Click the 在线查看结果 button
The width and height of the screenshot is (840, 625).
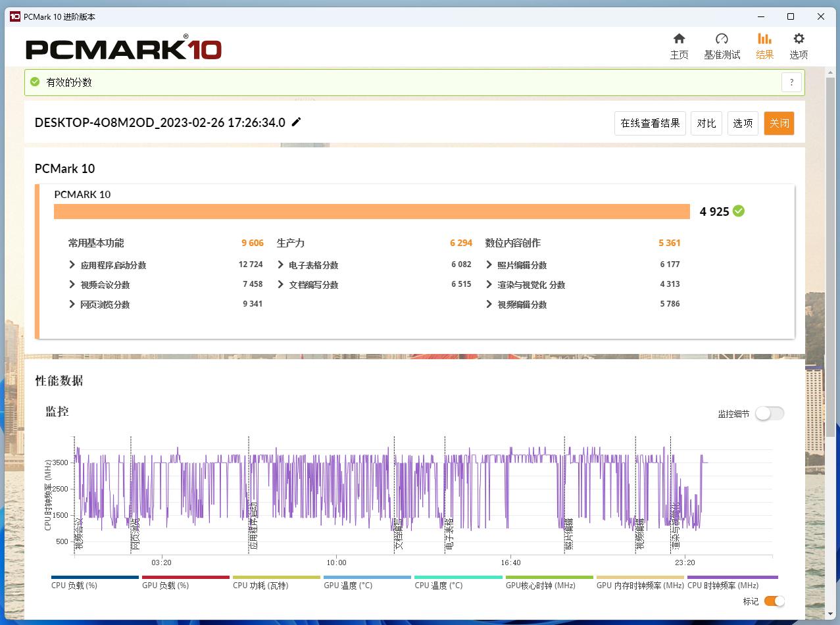(x=650, y=123)
